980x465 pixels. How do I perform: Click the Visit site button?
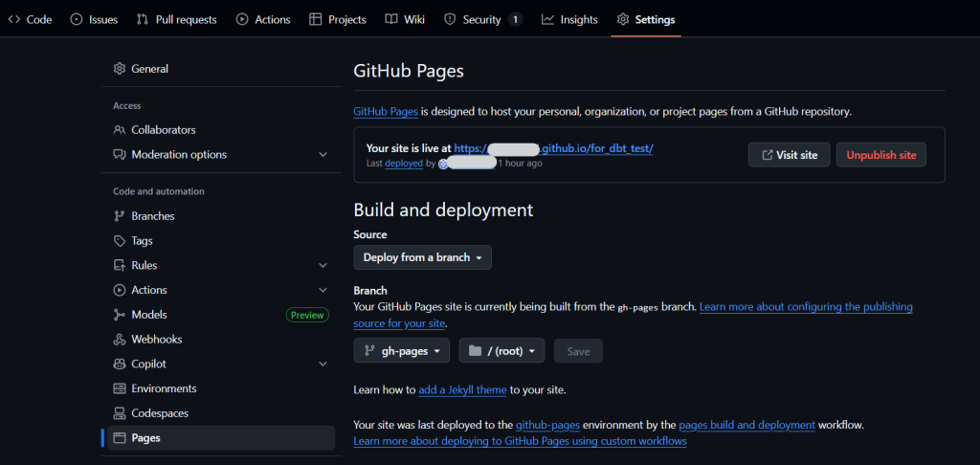tap(790, 155)
